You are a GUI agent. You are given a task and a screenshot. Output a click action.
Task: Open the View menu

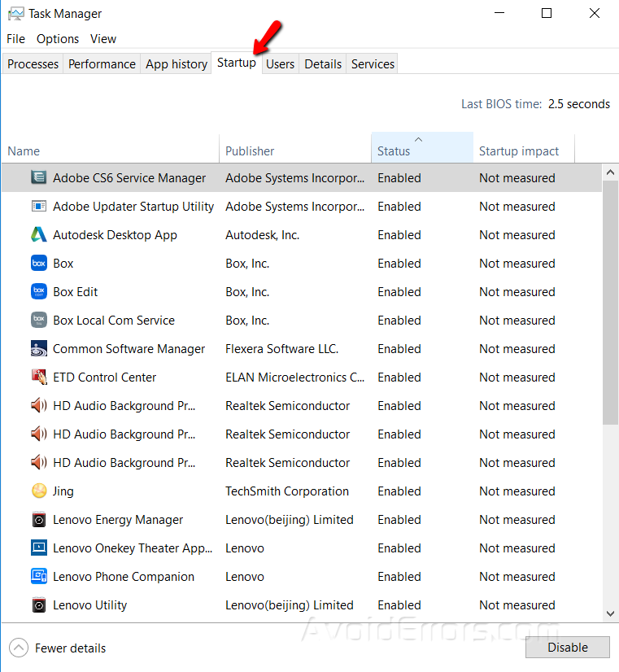tap(102, 38)
